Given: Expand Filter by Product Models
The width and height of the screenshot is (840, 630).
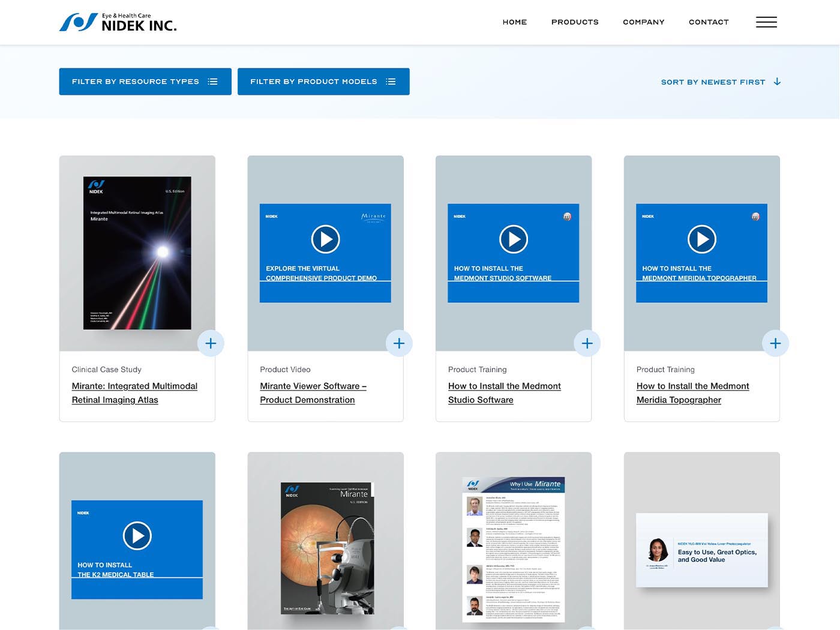Looking at the screenshot, I should 323,82.
